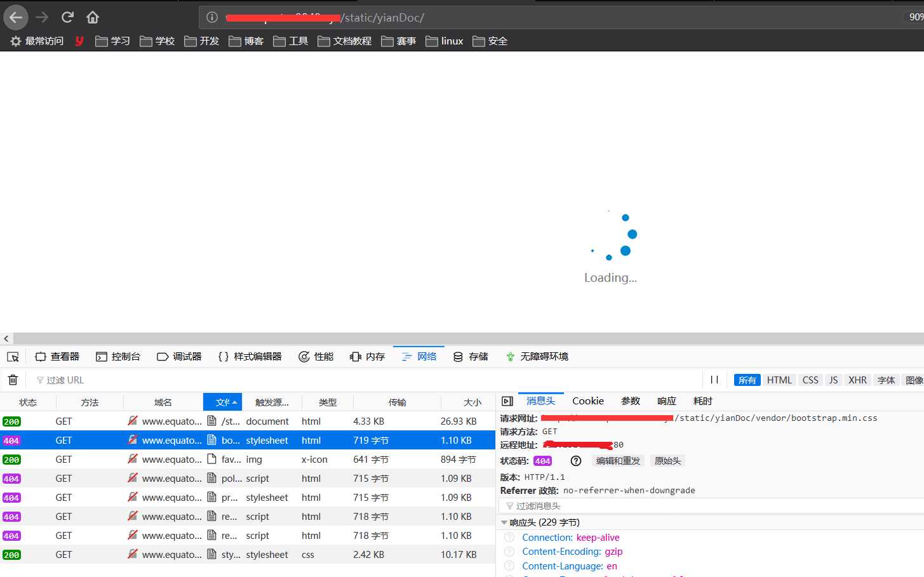Switch to the 查看器 inspector tab
The image size is (924, 577).
pos(57,357)
